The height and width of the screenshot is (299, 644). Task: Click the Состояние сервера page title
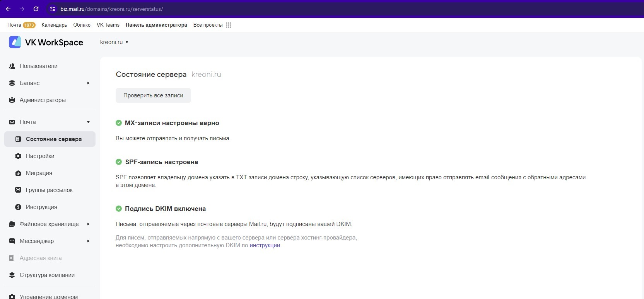click(151, 75)
